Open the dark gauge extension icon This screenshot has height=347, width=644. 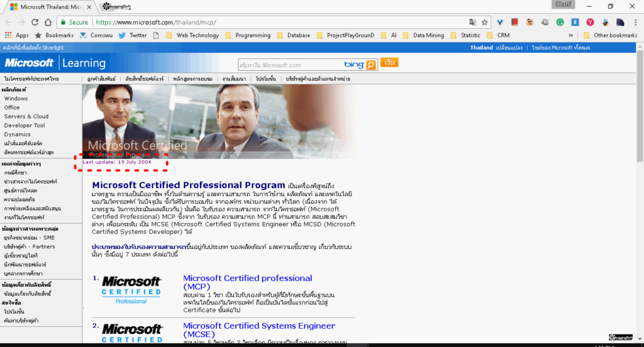tap(620, 22)
